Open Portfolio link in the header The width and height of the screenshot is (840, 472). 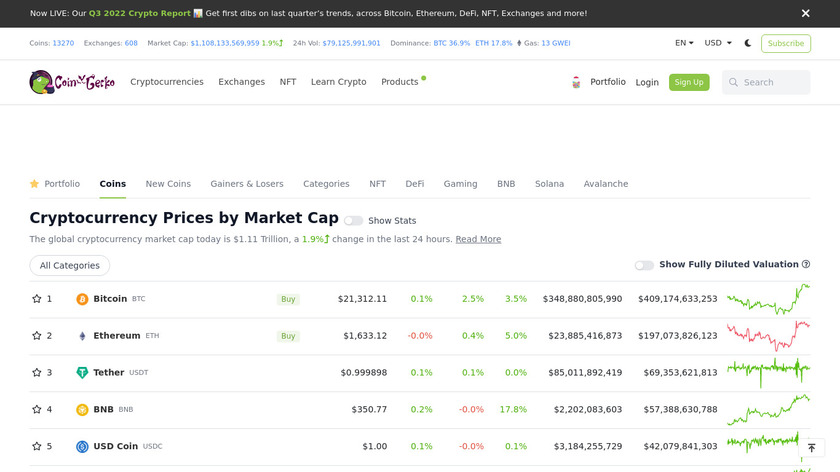click(x=608, y=82)
